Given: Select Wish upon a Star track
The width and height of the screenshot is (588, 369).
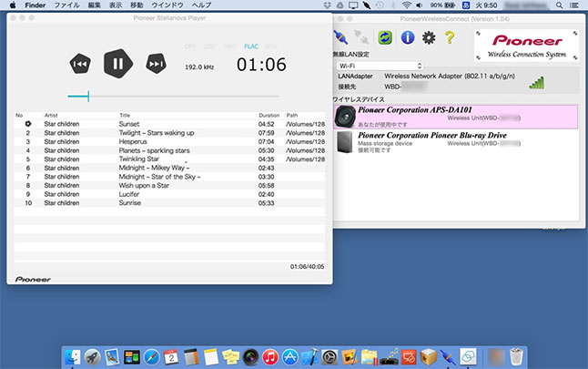Looking at the screenshot, I should click(169, 186).
